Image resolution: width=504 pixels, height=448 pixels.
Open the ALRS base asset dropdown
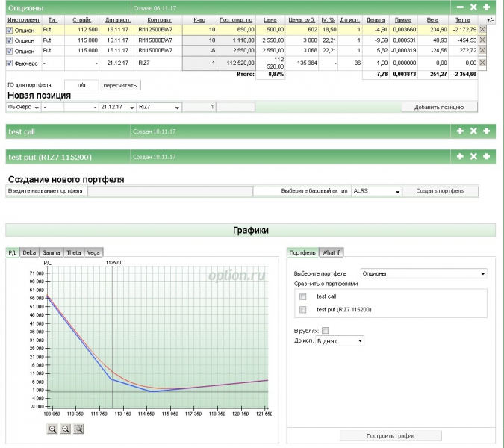(376, 191)
